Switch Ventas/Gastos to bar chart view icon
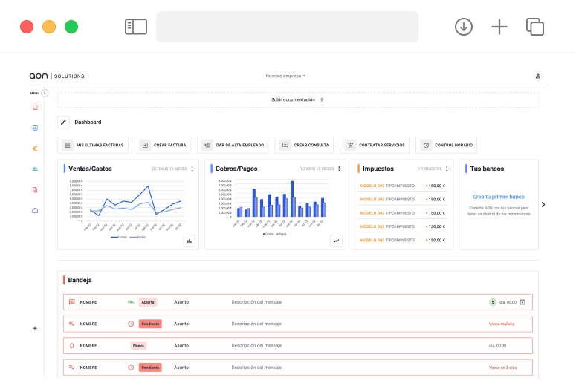Viewport: 576px width, 392px height. pos(190,241)
